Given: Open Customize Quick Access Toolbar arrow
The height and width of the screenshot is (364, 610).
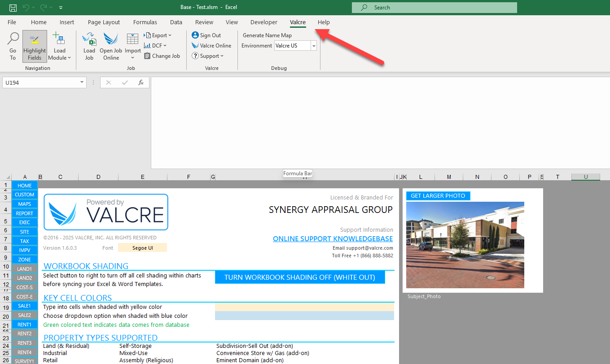Looking at the screenshot, I should 61,8.
